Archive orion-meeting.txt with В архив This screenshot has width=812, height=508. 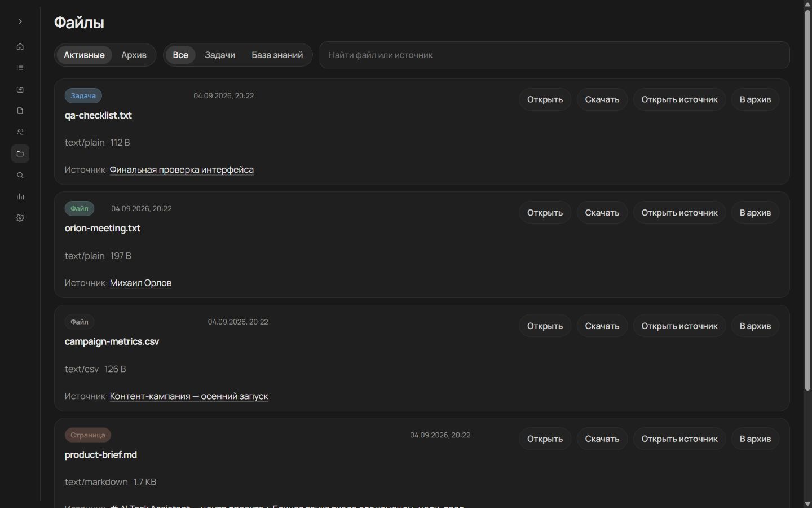755,213
